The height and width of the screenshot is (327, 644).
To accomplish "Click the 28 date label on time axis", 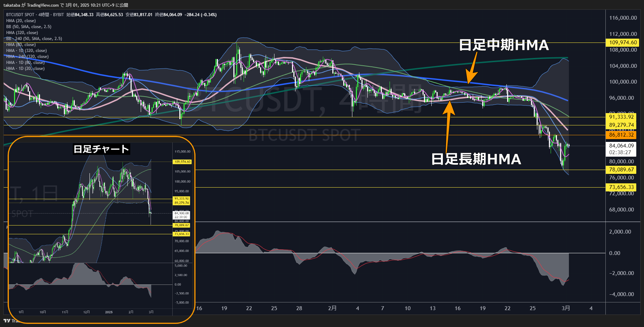I will [299, 308].
